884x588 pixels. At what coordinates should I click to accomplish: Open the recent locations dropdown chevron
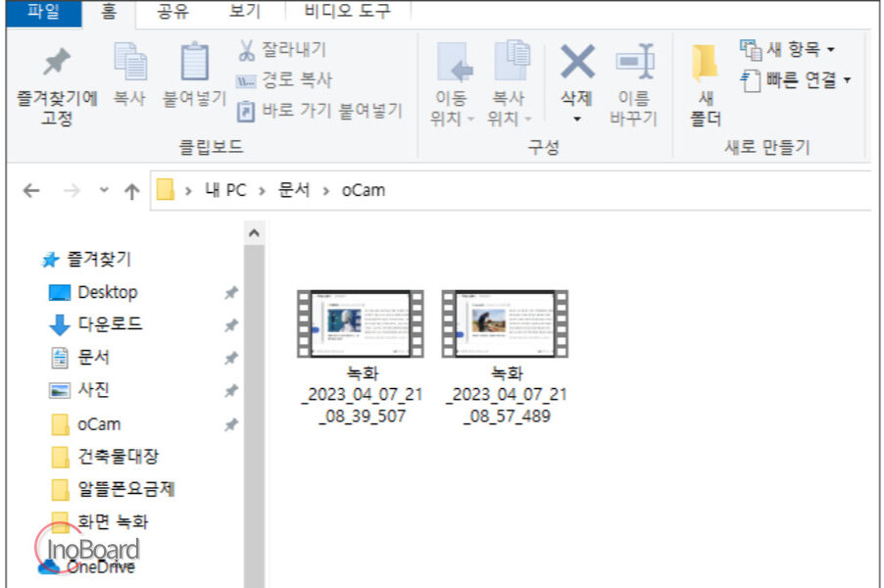point(104,190)
